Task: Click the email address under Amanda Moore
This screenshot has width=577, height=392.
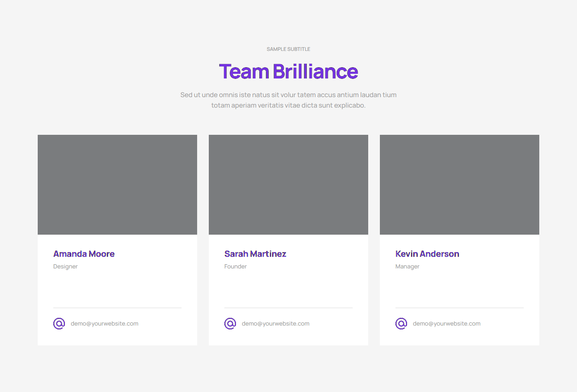Action: coord(105,324)
